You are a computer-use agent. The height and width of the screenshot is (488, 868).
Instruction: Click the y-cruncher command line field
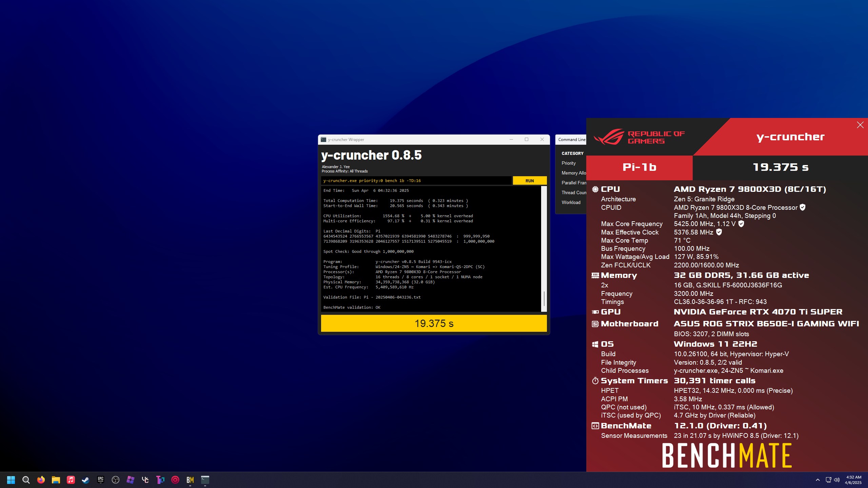416,181
